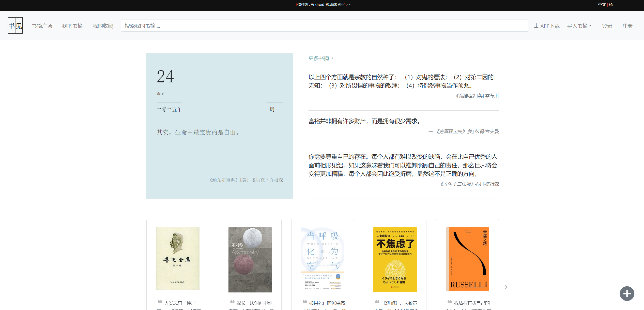
Task: Click the 书见 logo icon
Action: click(15, 25)
